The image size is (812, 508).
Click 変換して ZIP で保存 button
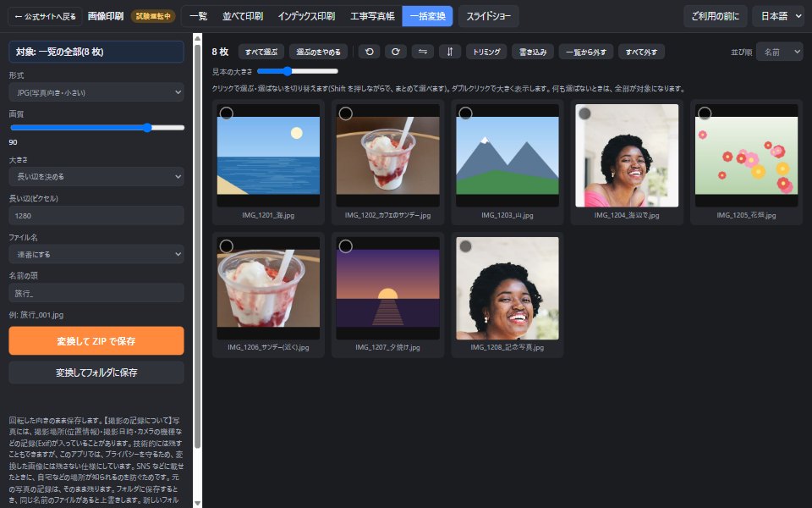coord(96,341)
